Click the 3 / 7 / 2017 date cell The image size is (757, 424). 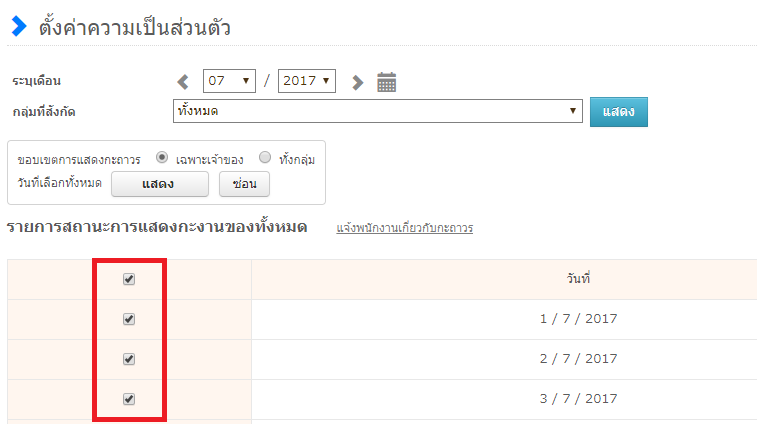(578, 399)
